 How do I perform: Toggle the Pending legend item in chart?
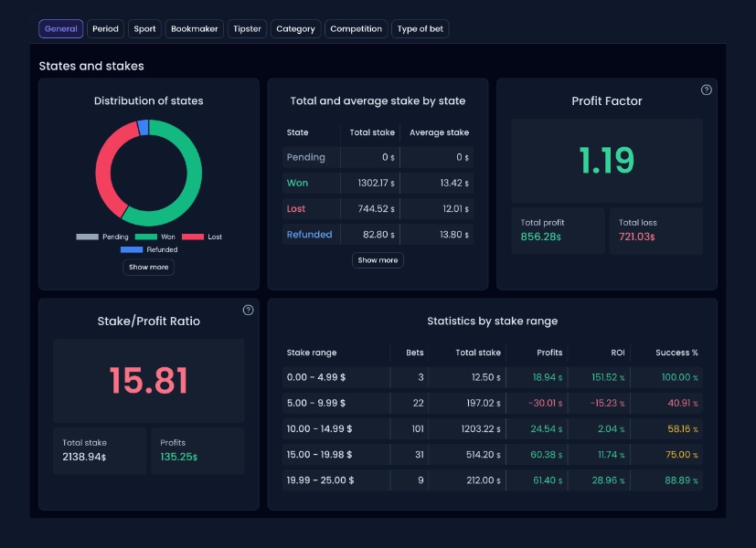point(102,237)
